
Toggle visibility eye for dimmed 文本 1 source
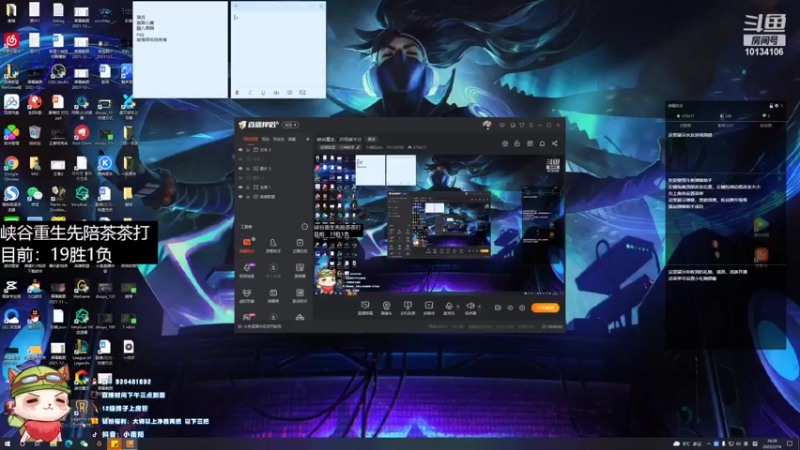pos(240,159)
